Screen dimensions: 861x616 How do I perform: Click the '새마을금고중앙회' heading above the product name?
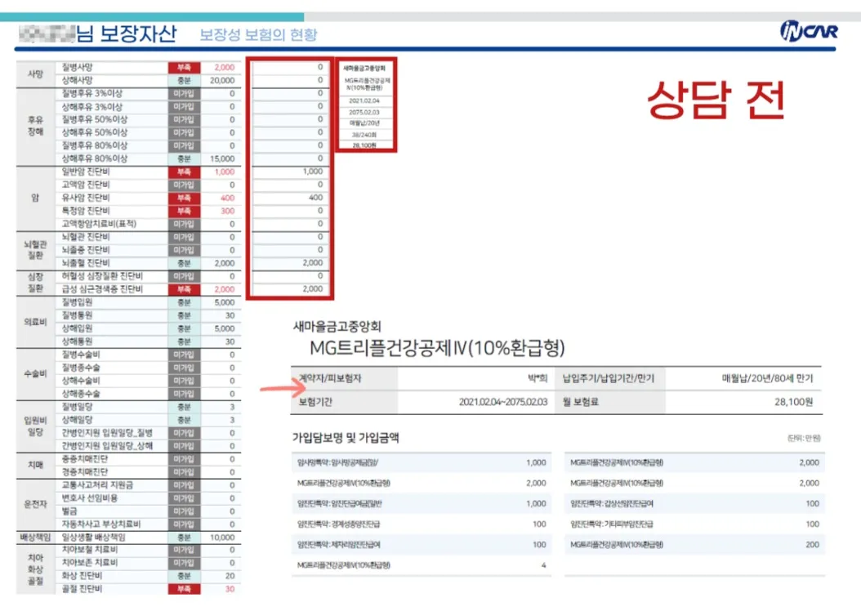tap(337, 326)
